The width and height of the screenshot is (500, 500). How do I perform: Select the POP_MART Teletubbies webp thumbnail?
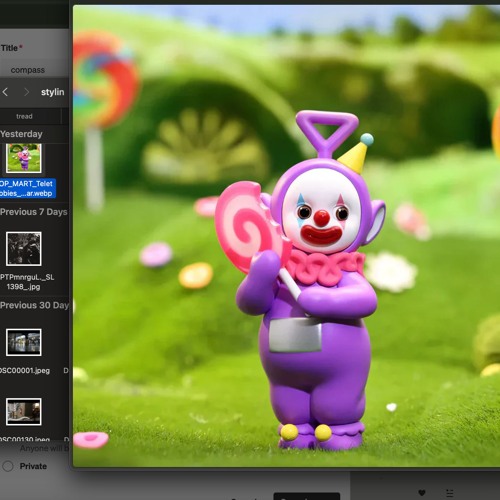[24, 158]
